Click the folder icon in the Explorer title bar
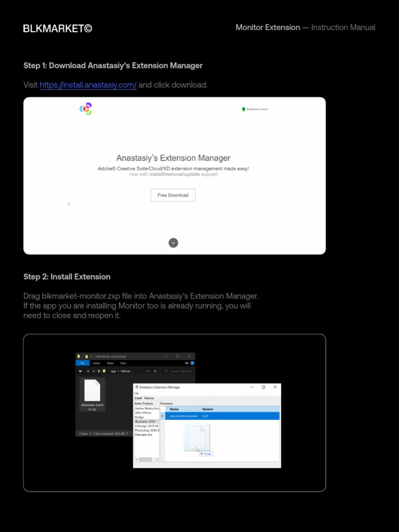 [79, 356]
